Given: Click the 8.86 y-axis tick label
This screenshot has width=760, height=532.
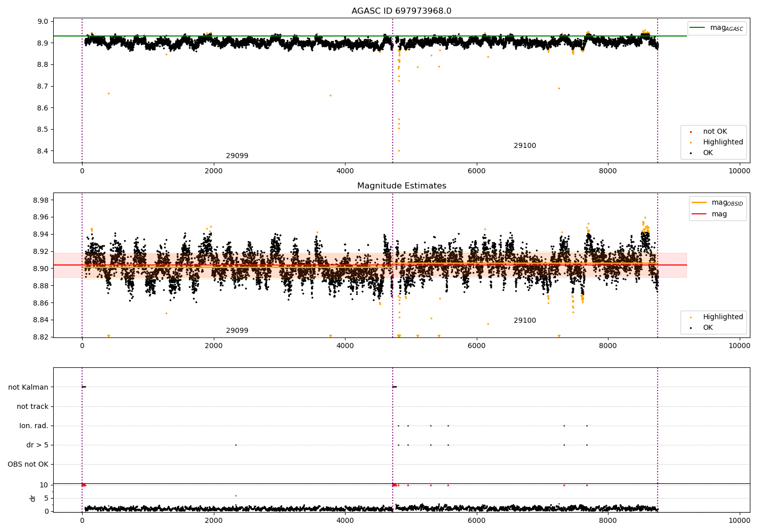Looking at the screenshot, I should 42,303.
